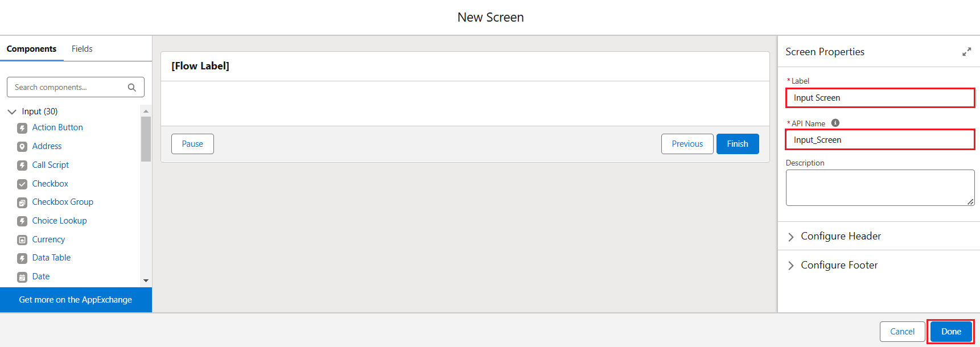This screenshot has height=347, width=980.
Task: Switch to the Fields tab
Action: coord(82,49)
